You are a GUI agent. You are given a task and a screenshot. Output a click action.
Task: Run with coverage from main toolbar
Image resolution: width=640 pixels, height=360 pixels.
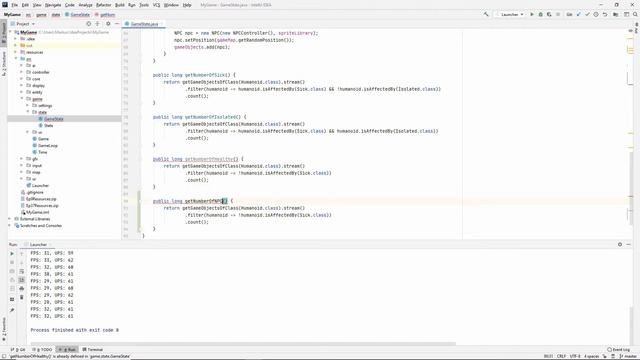tap(549, 14)
